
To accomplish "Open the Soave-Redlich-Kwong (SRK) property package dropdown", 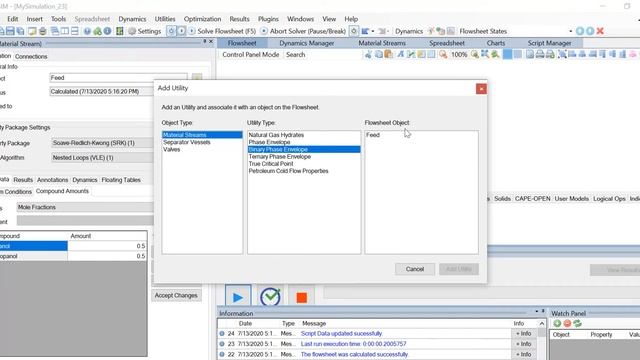I will coord(102,143).
